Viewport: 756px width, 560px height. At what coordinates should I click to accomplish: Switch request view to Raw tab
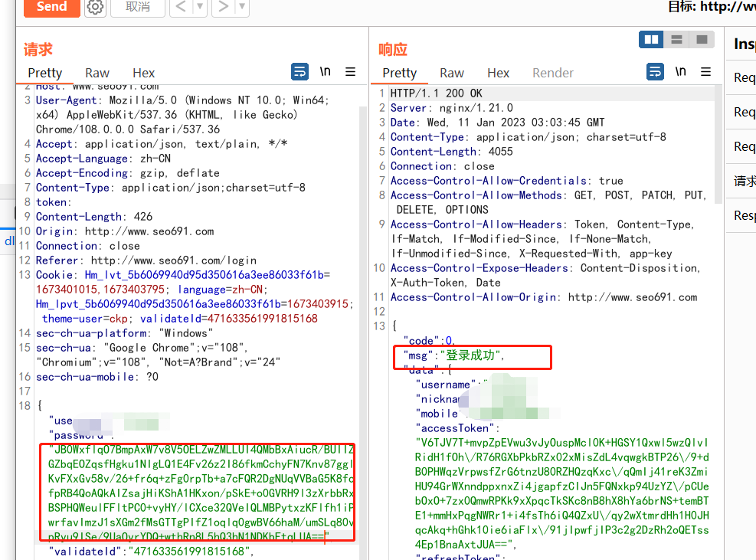tap(97, 73)
